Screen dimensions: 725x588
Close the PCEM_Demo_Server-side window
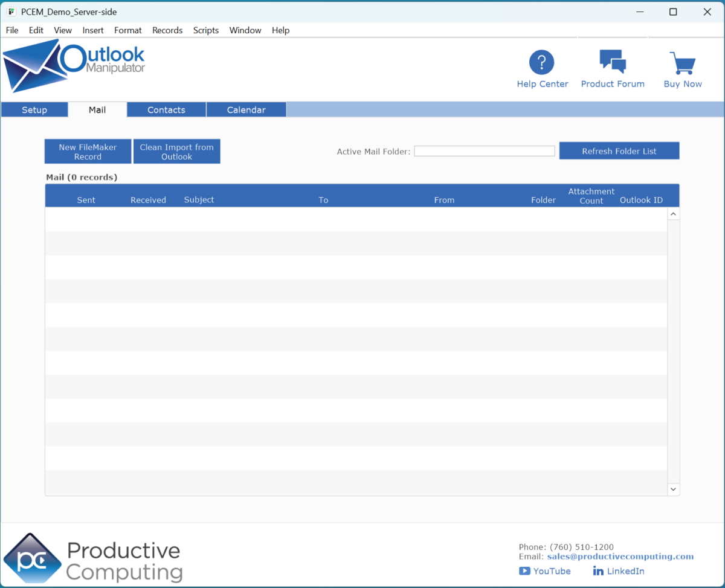point(707,11)
